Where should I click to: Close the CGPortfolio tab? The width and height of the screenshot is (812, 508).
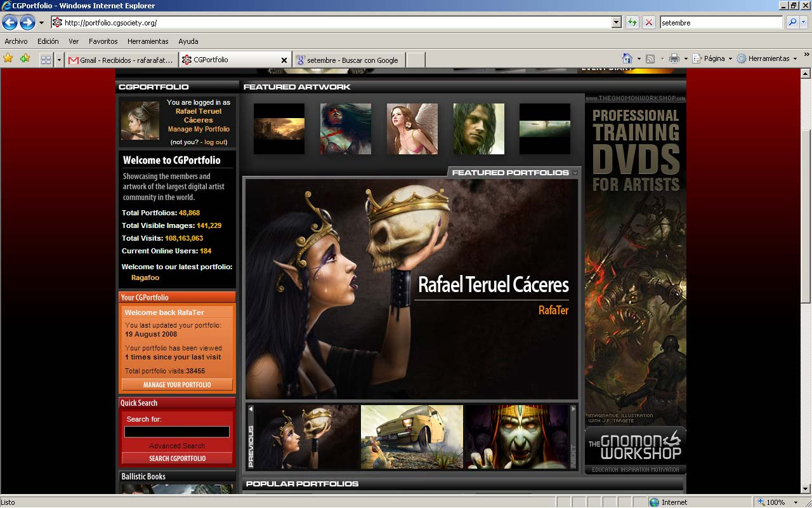click(x=284, y=60)
